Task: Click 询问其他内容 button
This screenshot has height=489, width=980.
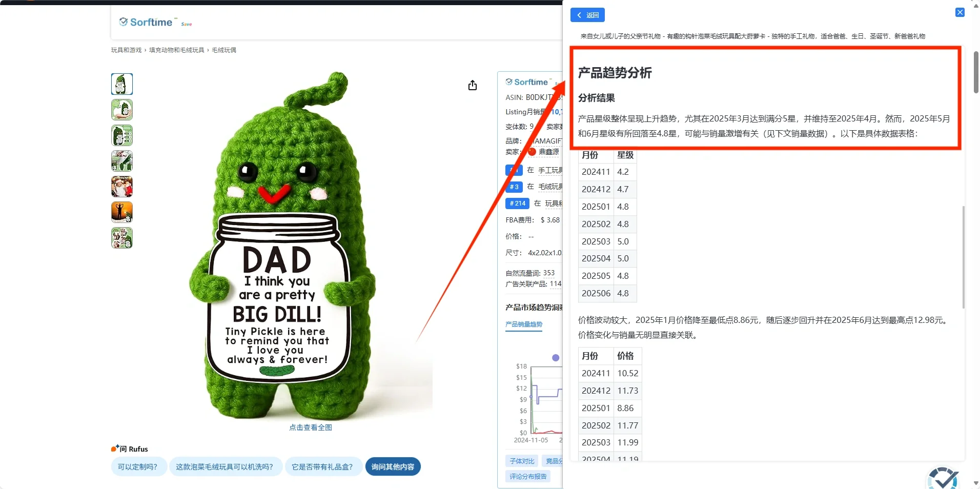Action: (393, 467)
